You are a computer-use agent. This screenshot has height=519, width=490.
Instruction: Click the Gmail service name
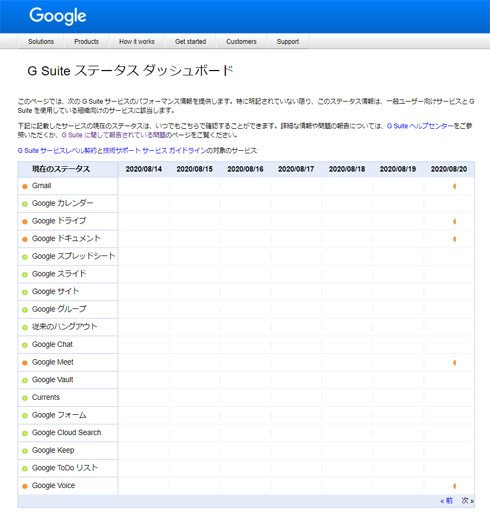(x=41, y=186)
